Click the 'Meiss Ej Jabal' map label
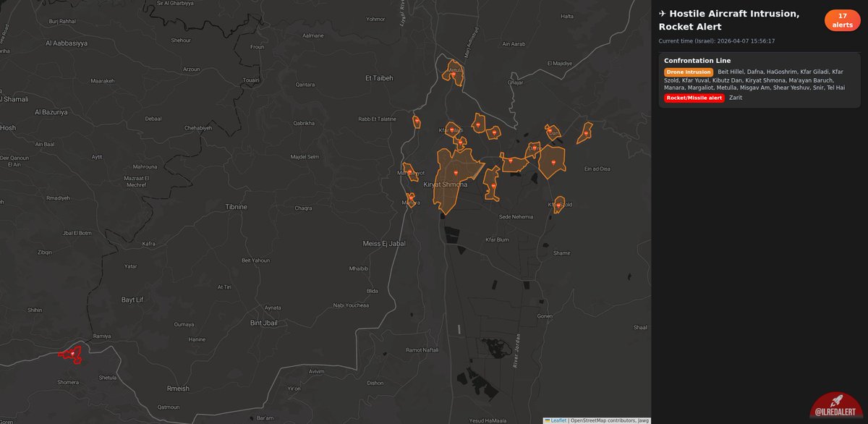The height and width of the screenshot is (424, 868). click(x=384, y=244)
